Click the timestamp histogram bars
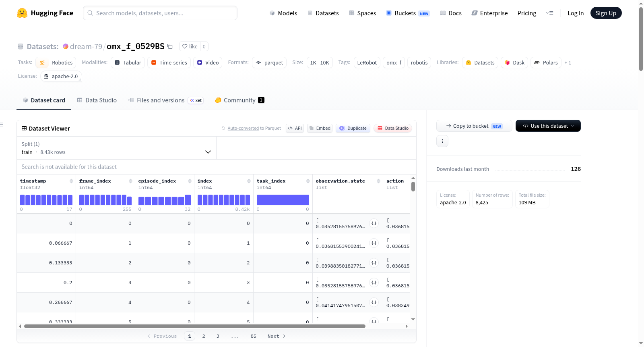The image size is (644, 347). (x=46, y=200)
